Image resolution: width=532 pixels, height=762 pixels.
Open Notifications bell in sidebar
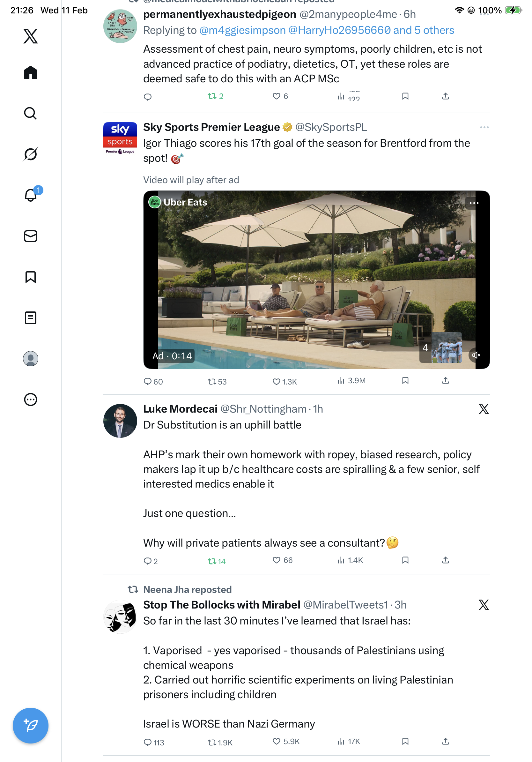31,195
